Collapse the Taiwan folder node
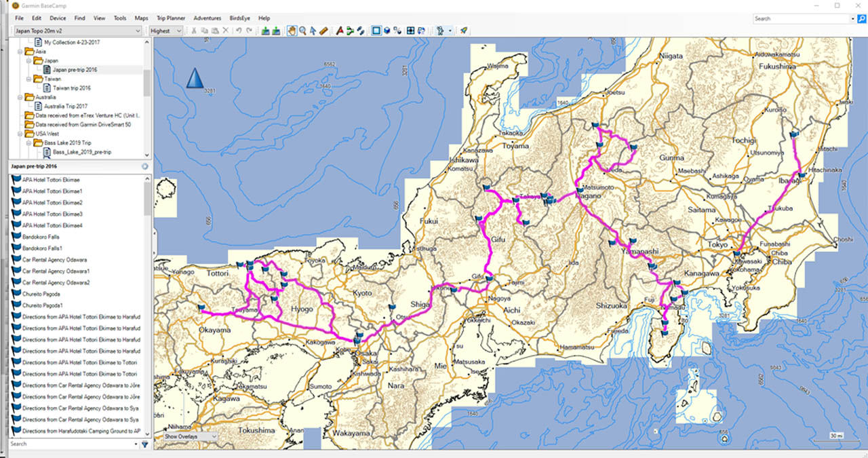 [x=28, y=79]
